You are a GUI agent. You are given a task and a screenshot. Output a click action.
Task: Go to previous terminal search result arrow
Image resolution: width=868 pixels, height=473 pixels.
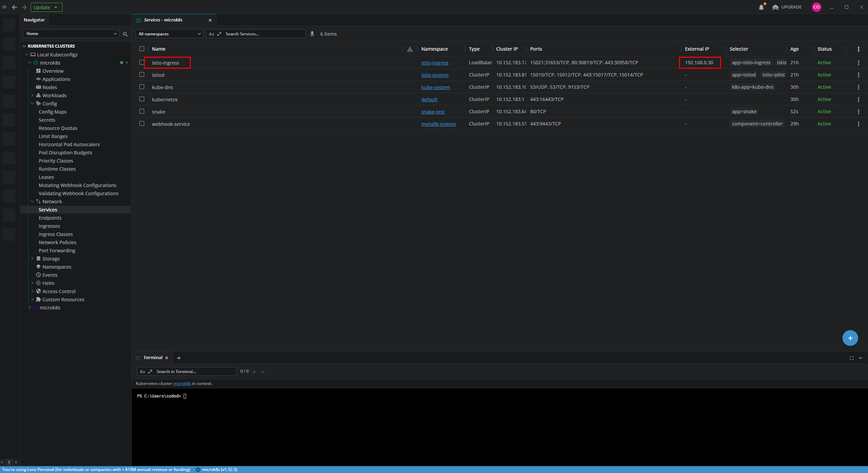coord(263,372)
